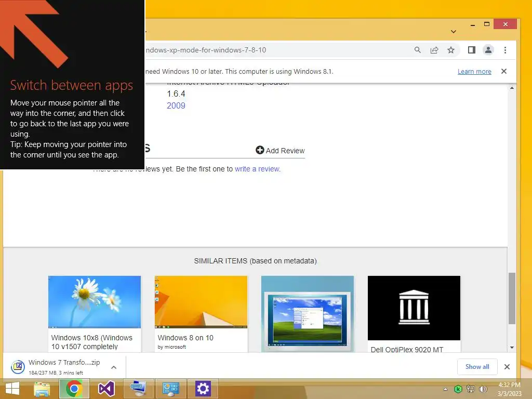Open the volume speaker tray icon
The width and height of the screenshot is (532, 399).
coord(483,389)
